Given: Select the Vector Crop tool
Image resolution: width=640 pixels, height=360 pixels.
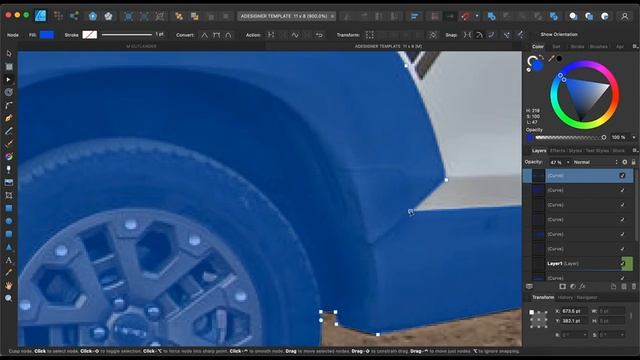Looking at the screenshot, I should point(9,196).
